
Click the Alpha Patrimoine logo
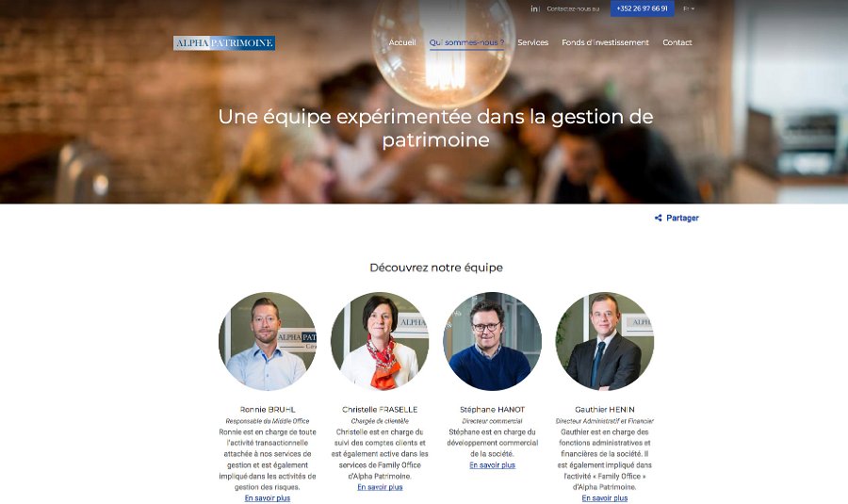tap(224, 43)
